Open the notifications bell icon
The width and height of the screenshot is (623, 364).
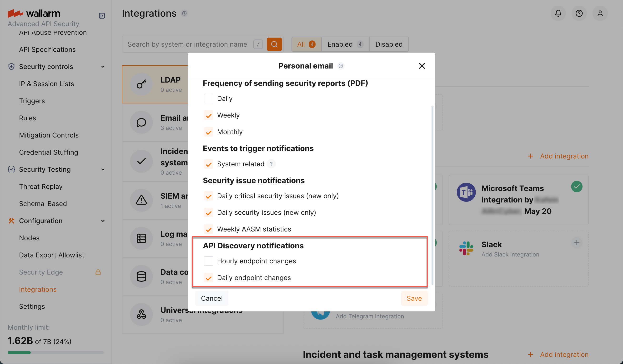(x=558, y=13)
